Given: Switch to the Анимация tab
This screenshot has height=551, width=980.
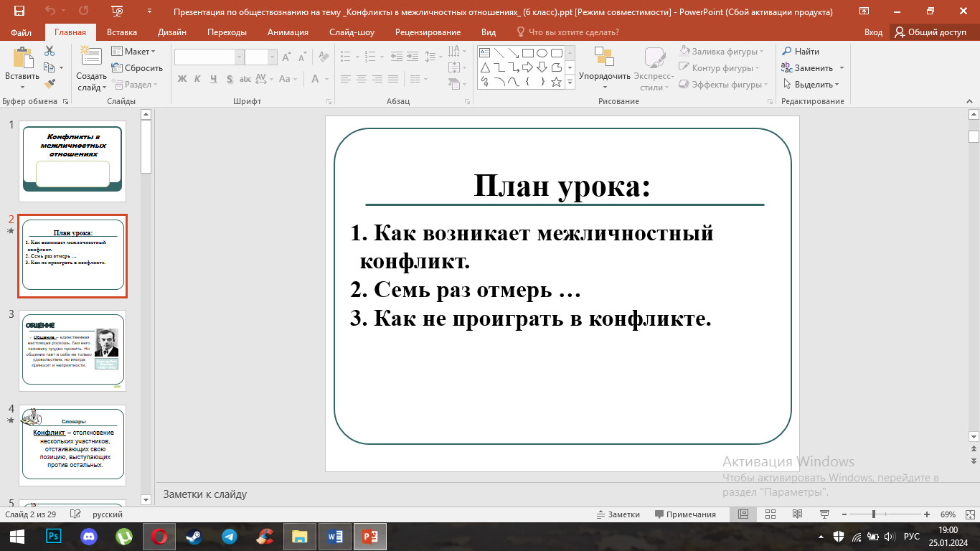Looking at the screenshot, I should (x=288, y=32).
